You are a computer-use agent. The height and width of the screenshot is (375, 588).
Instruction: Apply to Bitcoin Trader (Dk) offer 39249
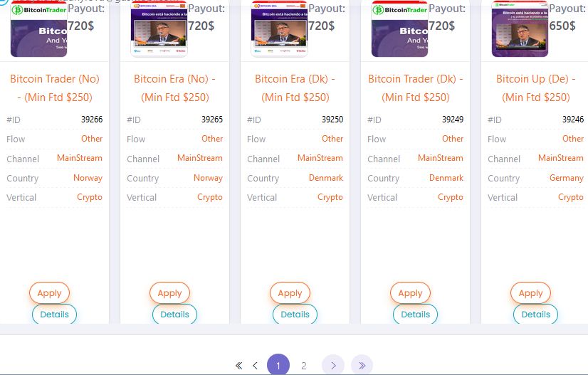(x=410, y=293)
